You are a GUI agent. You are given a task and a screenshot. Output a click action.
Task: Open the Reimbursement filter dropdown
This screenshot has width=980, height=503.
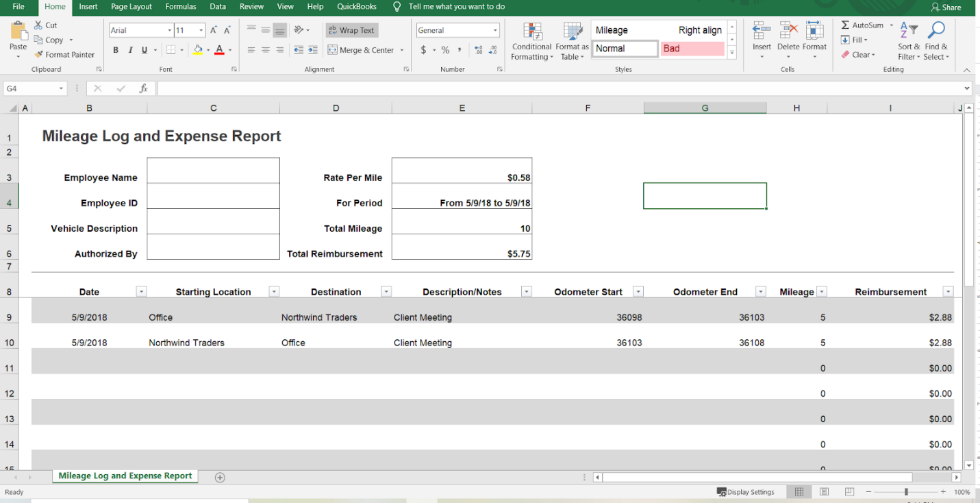coord(948,292)
